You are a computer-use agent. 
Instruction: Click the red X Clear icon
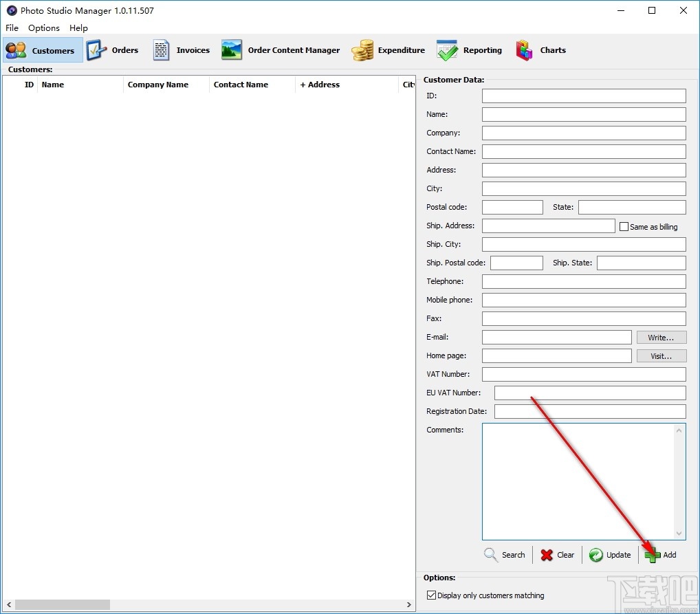(x=547, y=555)
